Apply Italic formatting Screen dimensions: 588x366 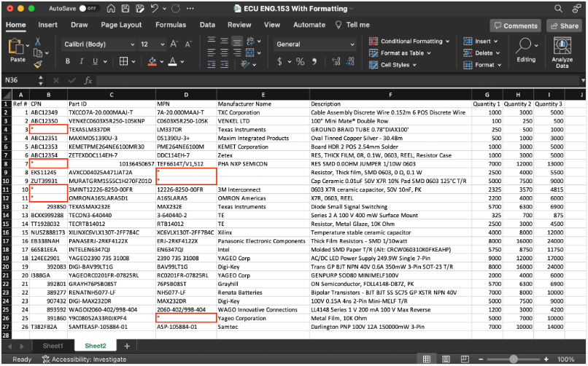(81, 61)
